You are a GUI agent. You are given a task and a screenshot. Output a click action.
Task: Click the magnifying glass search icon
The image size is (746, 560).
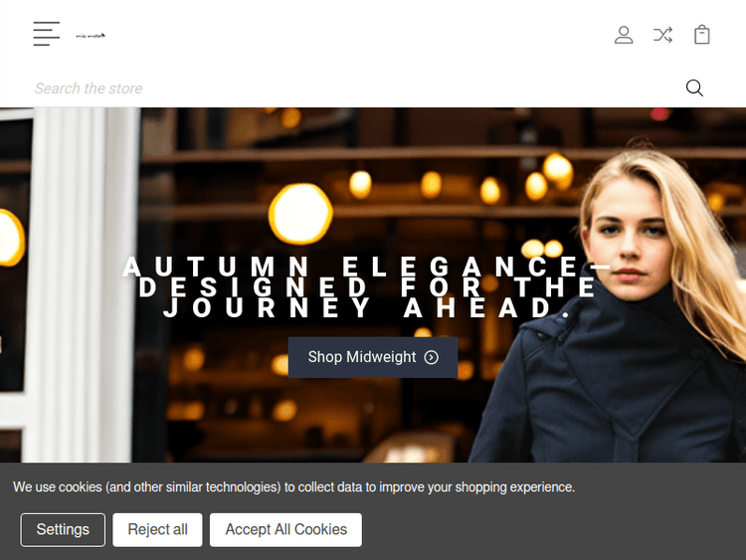[x=694, y=89]
